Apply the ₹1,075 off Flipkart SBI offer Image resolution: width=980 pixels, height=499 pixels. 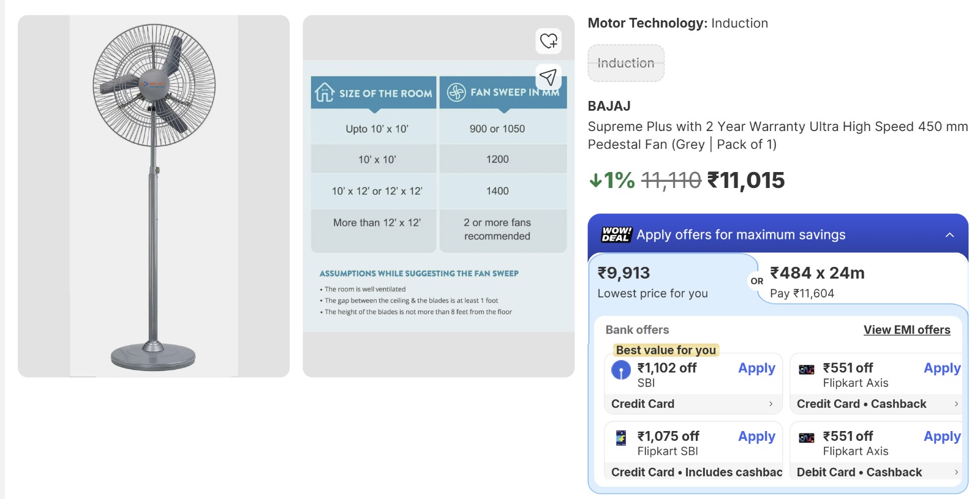(756, 437)
